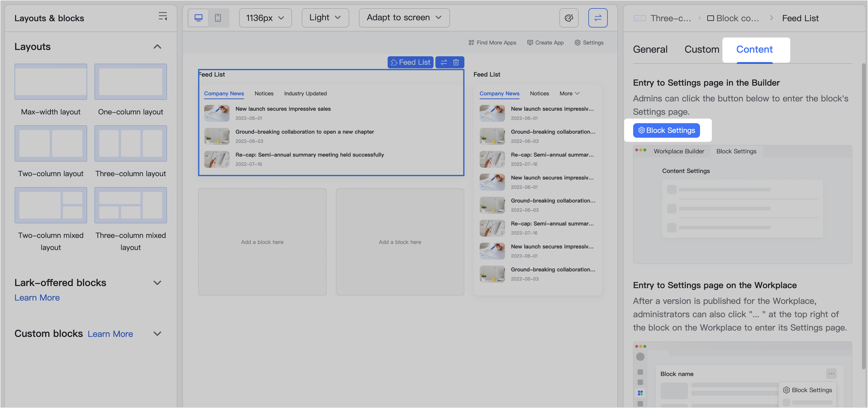Collapse the Lark-offered blocks section

(157, 283)
